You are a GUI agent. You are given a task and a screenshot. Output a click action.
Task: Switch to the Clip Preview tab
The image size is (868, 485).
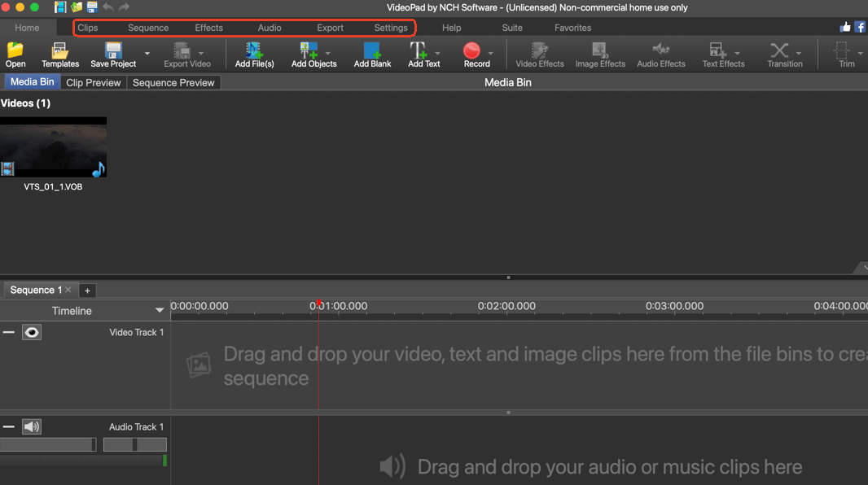pos(94,82)
